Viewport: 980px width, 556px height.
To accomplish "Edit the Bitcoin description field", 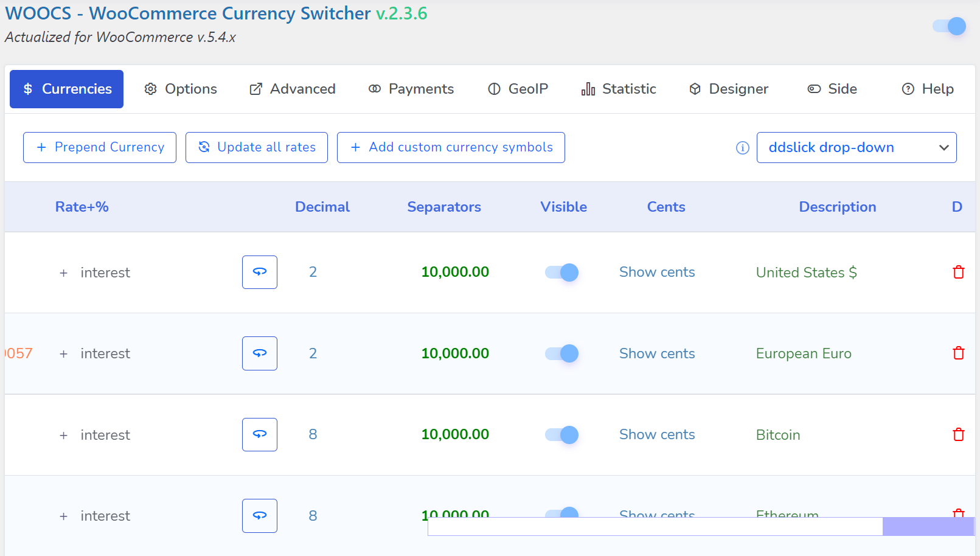I will pos(778,435).
